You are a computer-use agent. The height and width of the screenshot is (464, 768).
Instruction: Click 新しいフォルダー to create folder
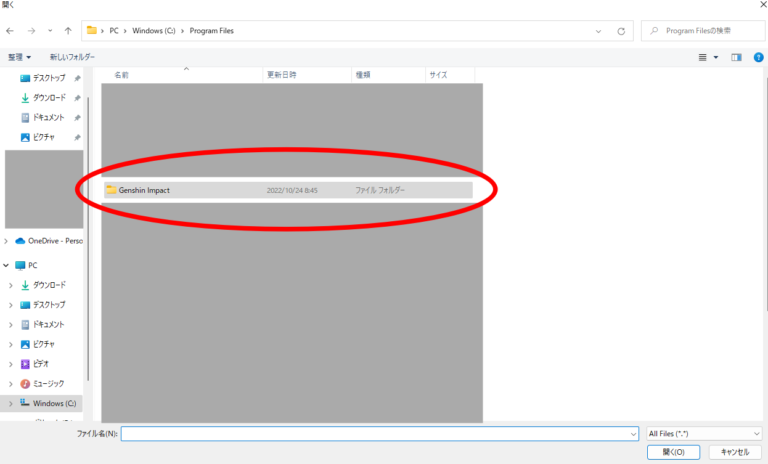pos(72,57)
